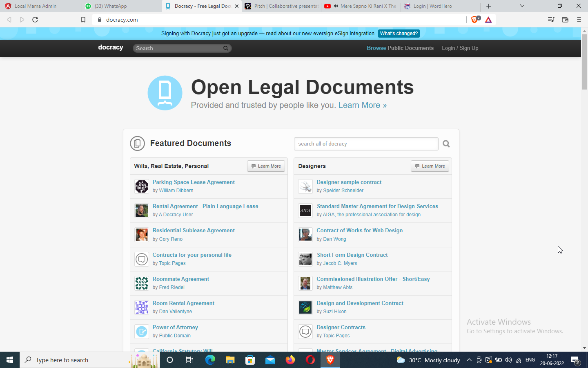The image size is (588, 368).
Task: Click the Docracy logo circle icon
Action: [x=165, y=93]
